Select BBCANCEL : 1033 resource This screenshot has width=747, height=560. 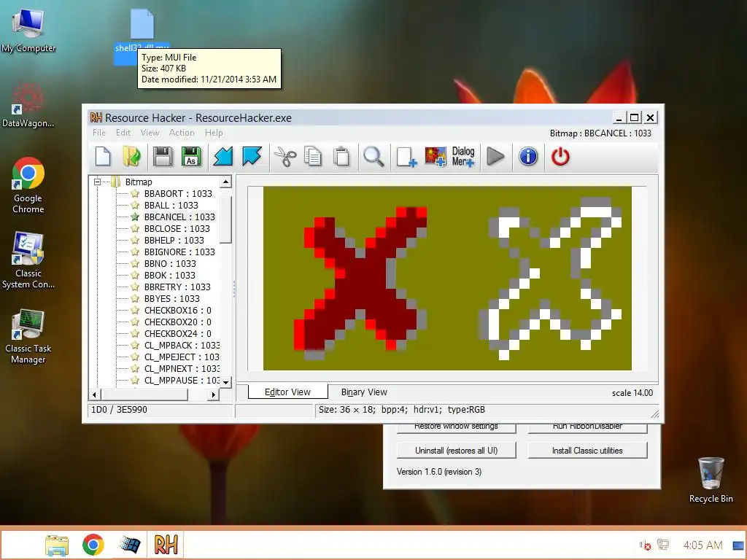coord(179,217)
